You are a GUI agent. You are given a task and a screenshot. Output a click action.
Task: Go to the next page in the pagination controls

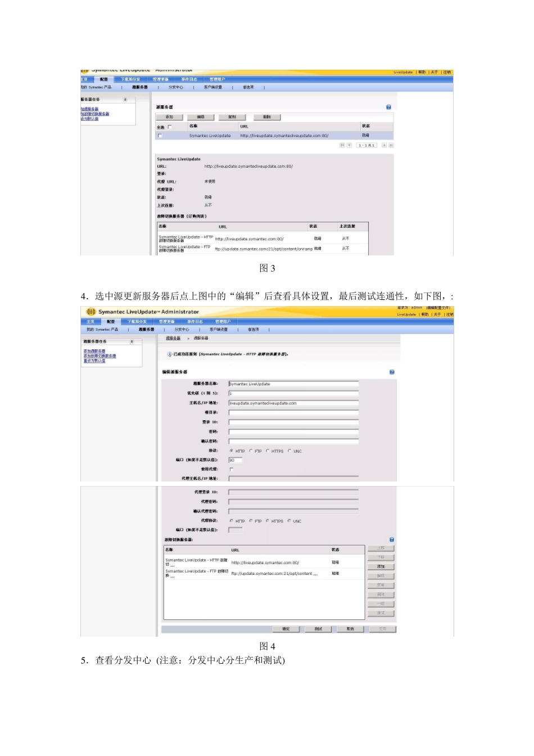tap(384, 145)
